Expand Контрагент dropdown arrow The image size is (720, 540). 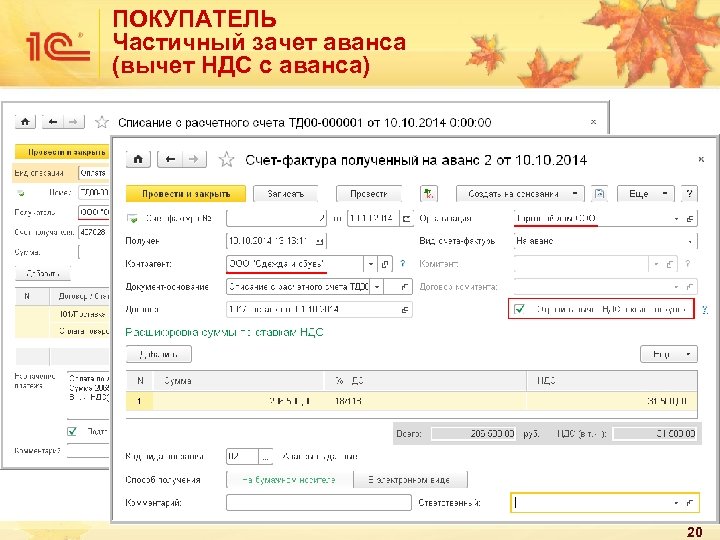coord(371,264)
